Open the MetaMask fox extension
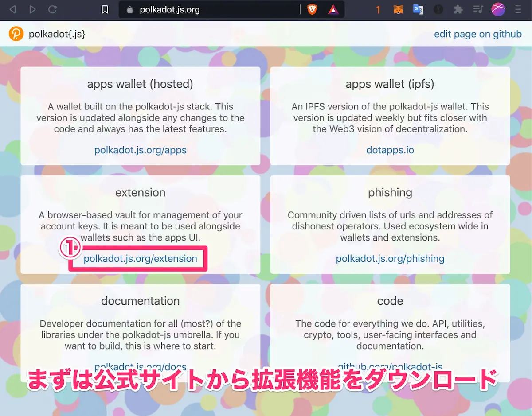Screen dimensions: 532x416 (x=398, y=9)
